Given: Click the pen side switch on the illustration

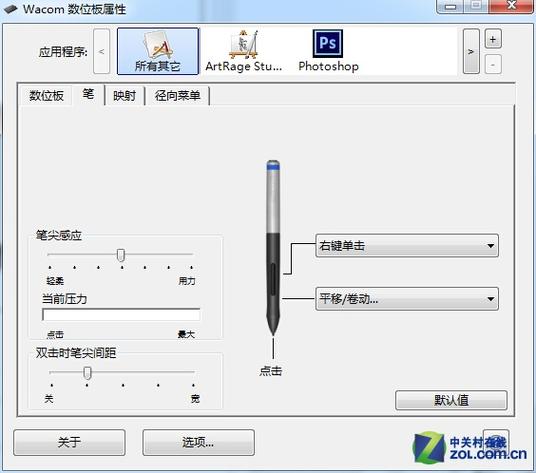Looking at the screenshot, I should 273,279.
